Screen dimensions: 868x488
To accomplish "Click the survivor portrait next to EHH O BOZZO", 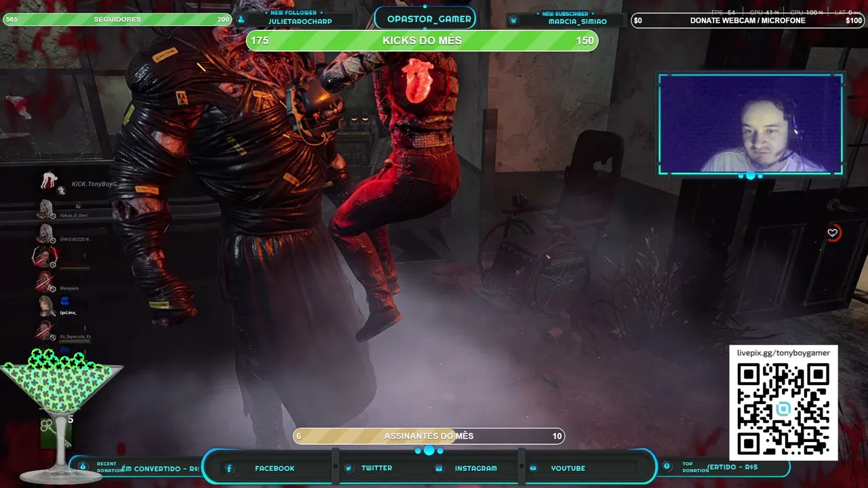I will coord(45,233).
